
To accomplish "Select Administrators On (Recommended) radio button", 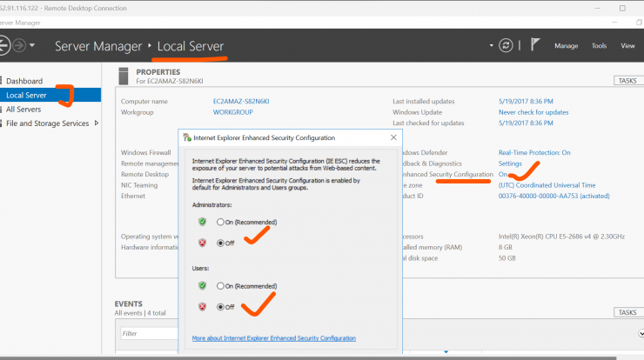I will click(220, 222).
